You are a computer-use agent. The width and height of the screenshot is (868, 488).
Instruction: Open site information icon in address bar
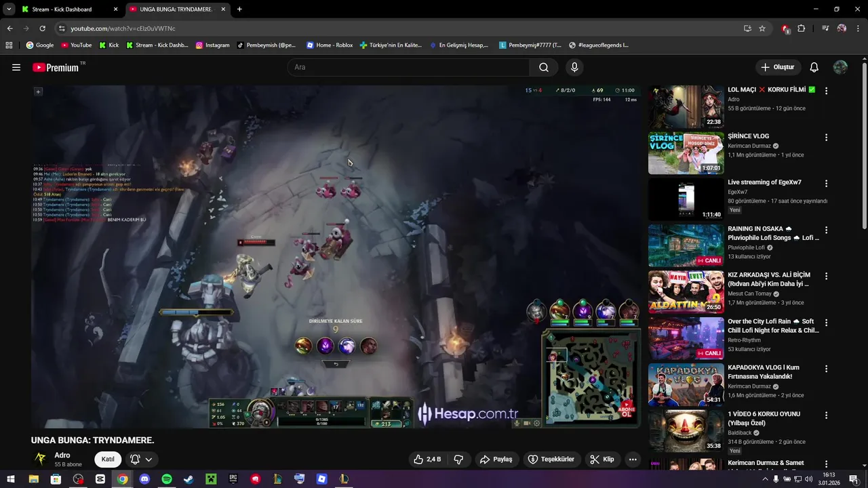coord(62,28)
